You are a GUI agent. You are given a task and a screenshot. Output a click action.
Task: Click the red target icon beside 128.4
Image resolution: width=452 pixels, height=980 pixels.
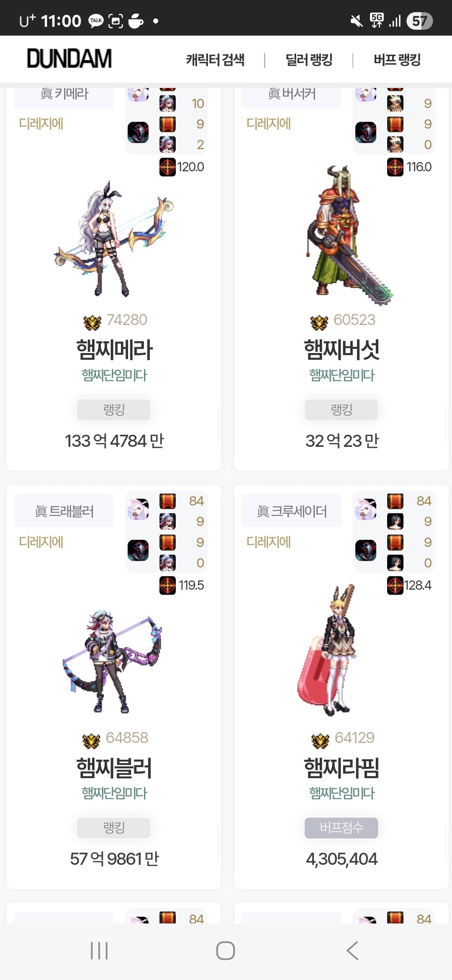(x=395, y=585)
